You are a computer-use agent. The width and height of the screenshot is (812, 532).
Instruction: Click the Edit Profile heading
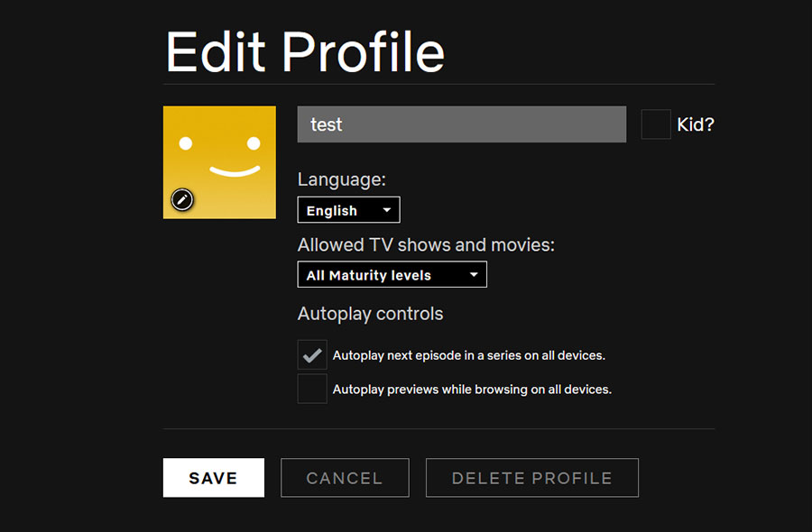[x=305, y=52]
